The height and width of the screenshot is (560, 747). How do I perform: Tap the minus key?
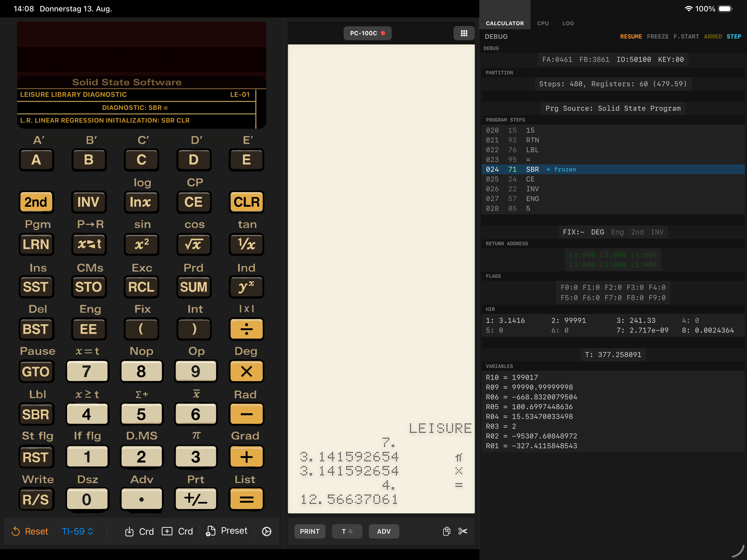(x=246, y=414)
